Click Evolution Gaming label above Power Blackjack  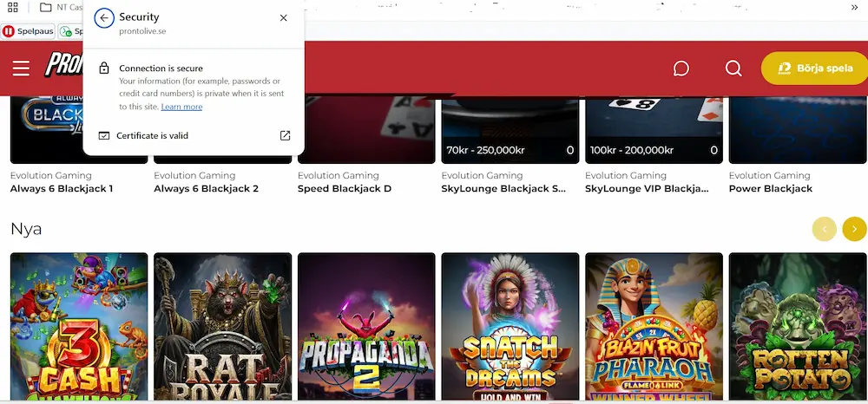[x=769, y=175]
